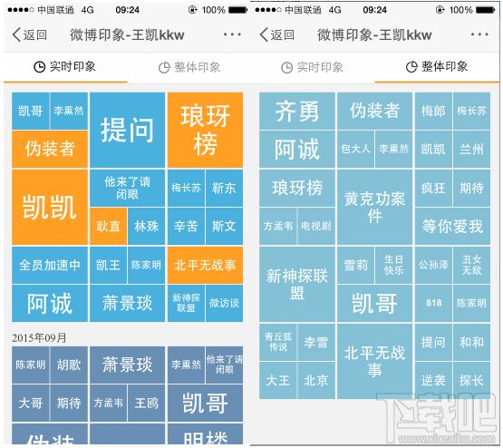Tap the 逆袭 tile
Image resolution: width=503 pixels, height=448 pixels.
433,381
